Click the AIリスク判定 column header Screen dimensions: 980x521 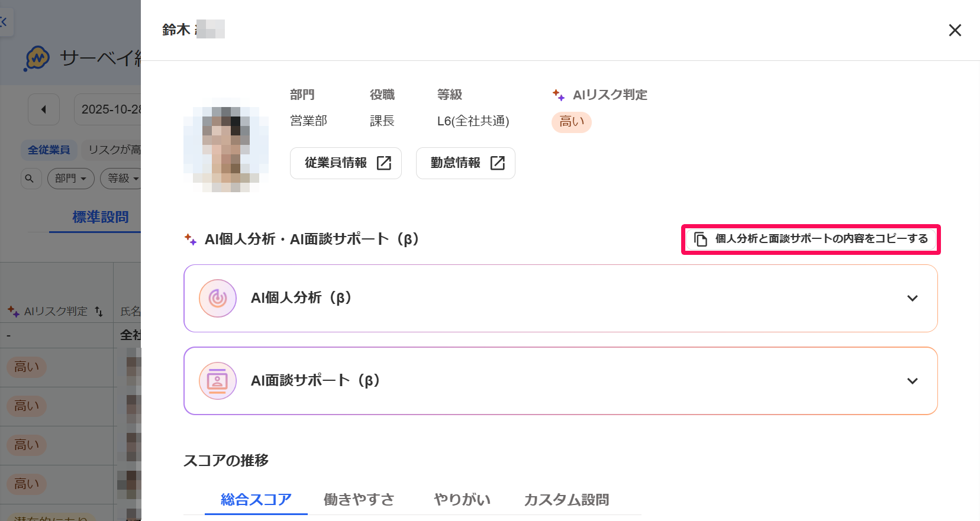56,311
